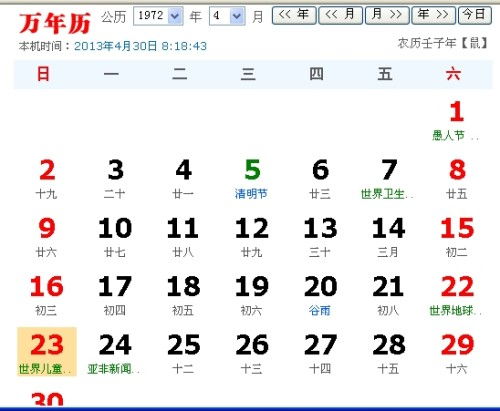Select date 24 亚非新闻

[x=115, y=354]
